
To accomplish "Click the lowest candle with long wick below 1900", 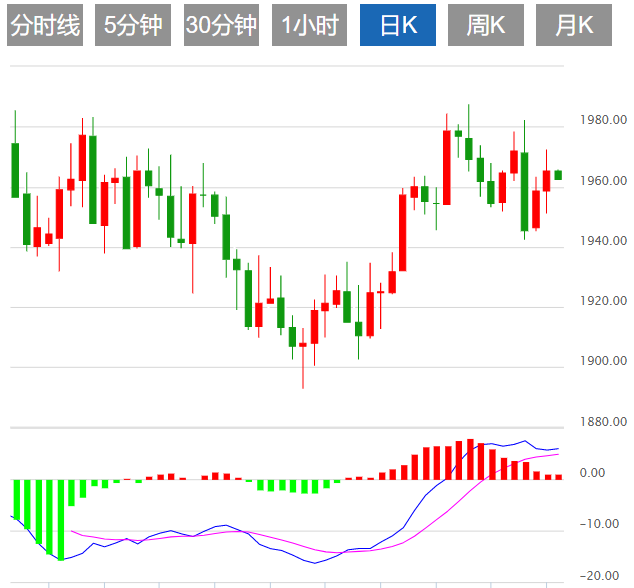I will [x=303, y=358].
